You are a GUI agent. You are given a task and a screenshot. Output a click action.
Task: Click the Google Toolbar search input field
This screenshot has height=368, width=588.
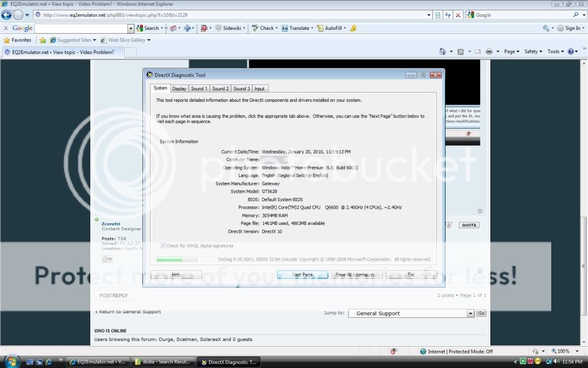click(x=80, y=28)
